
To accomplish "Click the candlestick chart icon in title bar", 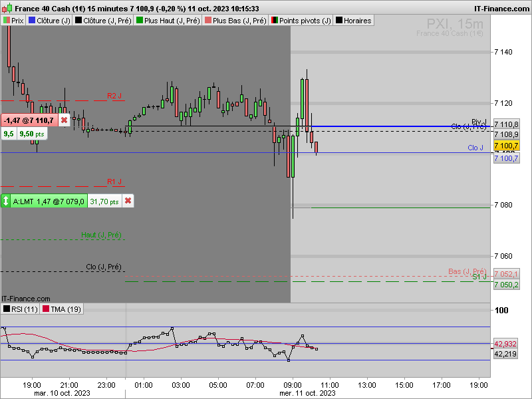I will coord(7,8).
